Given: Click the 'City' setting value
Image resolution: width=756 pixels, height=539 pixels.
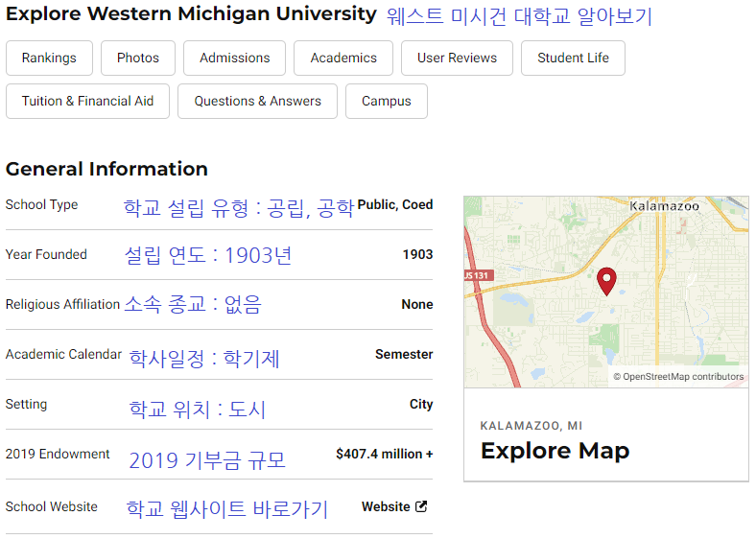Looking at the screenshot, I should coord(421,404).
